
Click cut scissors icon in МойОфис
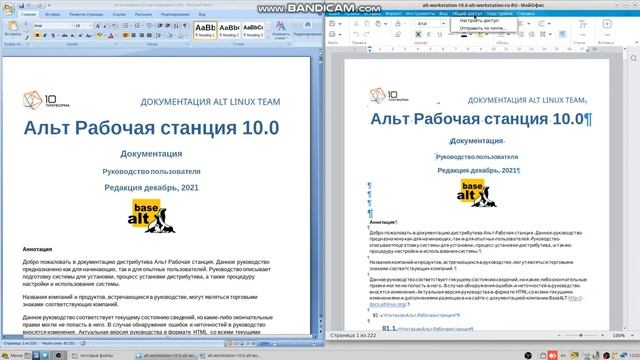click(356, 24)
